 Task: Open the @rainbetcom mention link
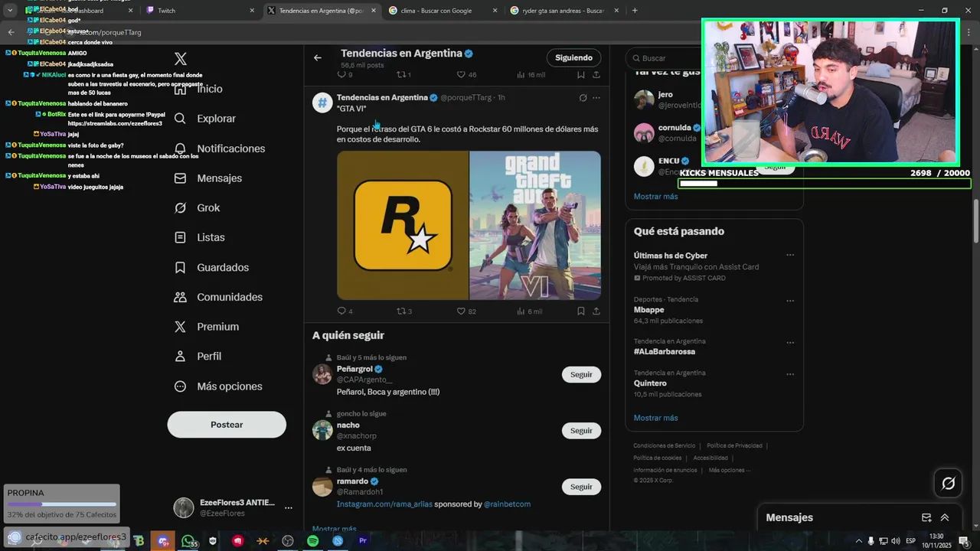[x=507, y=504]
